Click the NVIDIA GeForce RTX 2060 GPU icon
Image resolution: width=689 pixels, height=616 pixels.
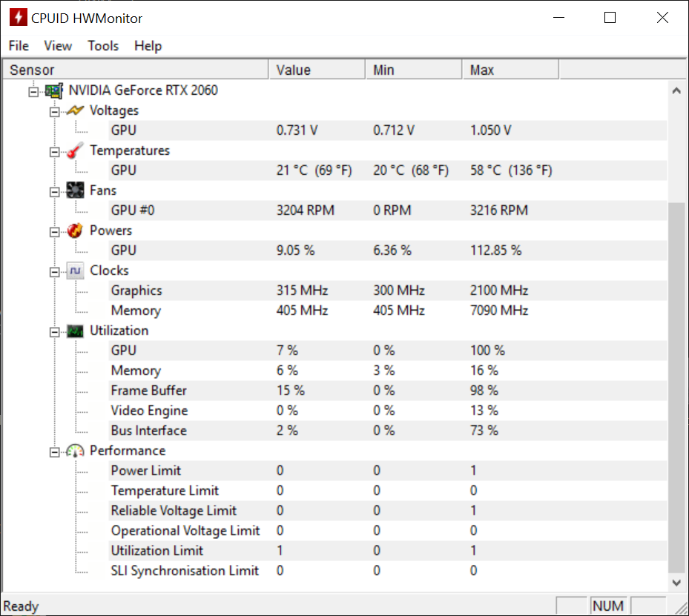click(x=53, y=90)
